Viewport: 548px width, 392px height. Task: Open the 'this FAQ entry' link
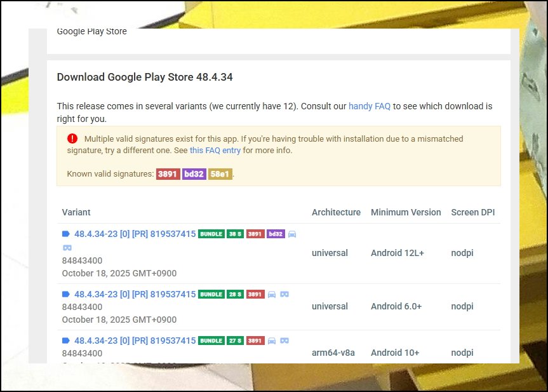tap(215, 151)
